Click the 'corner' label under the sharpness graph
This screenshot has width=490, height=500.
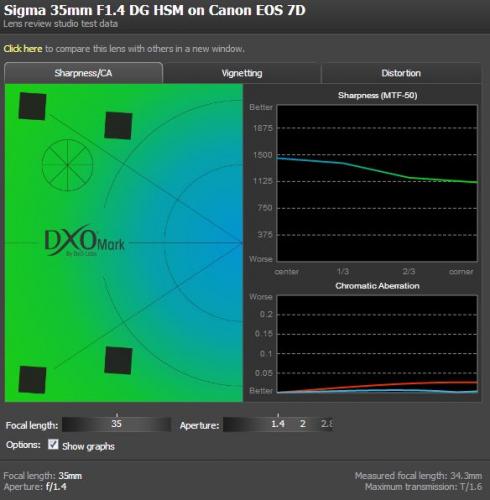click(x=461, y=271)
